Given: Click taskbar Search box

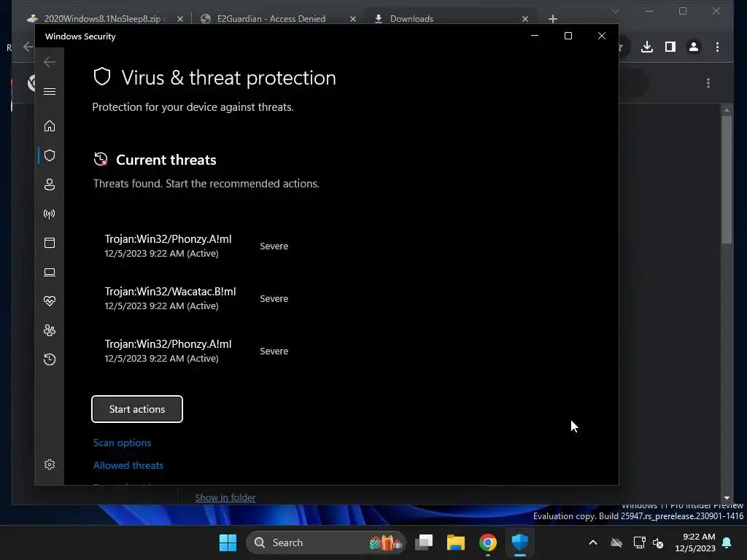Looking at the screenshot, I should (x=326, y=542).
